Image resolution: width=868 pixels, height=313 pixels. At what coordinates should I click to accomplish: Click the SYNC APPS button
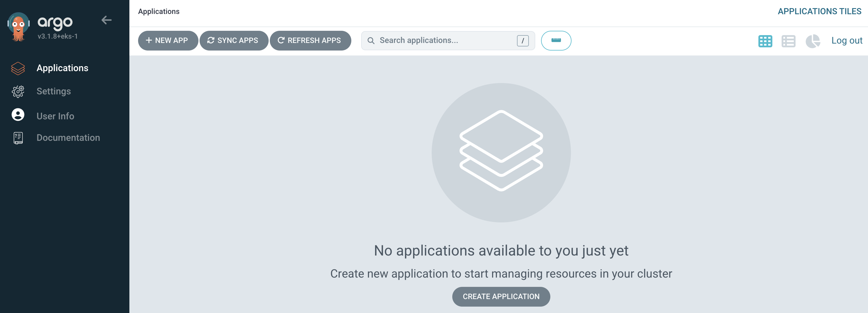pos(234,40)
